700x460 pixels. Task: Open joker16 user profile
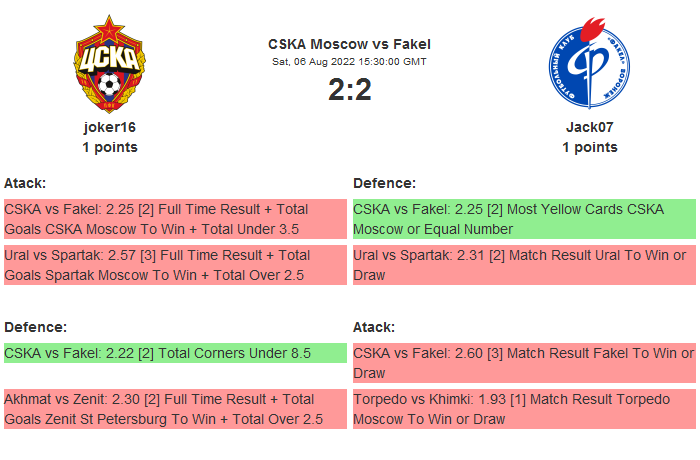pos(109,127)
